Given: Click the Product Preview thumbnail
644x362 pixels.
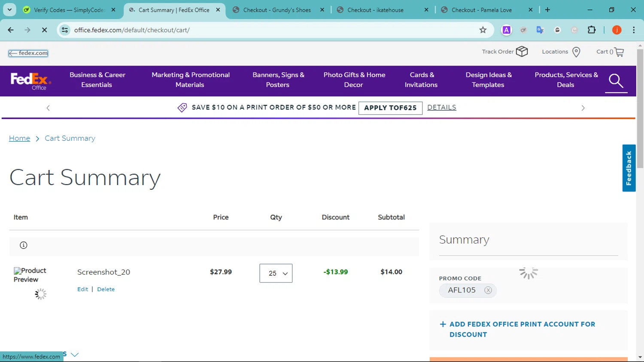Looking at the screenshot, I should pos(30,275).
